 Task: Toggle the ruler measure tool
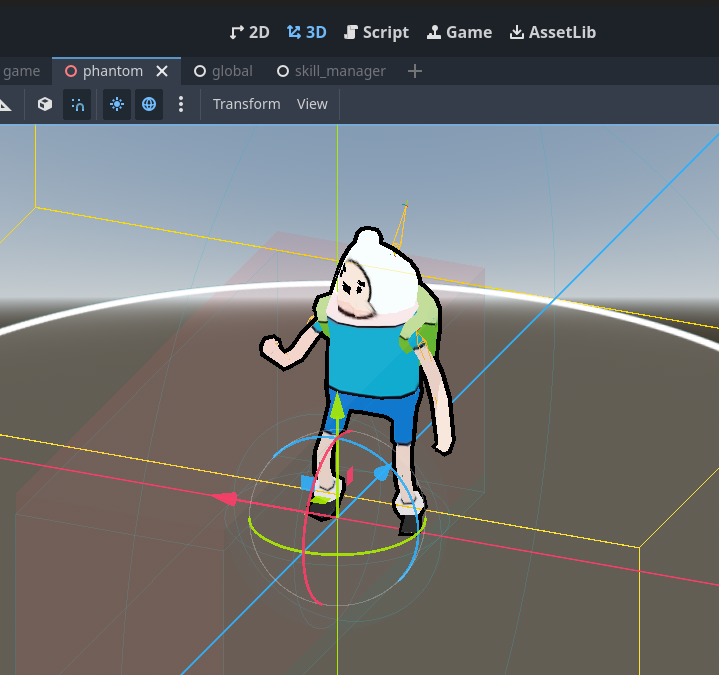pos(6,105)
